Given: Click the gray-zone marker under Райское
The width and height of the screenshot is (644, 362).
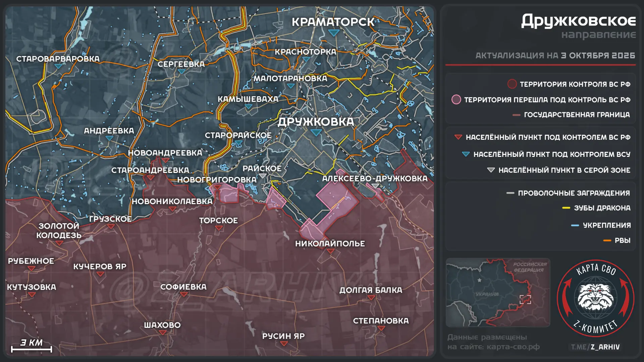Looking at the screenshot, I should pyautogui.click(x=262, y=176).
